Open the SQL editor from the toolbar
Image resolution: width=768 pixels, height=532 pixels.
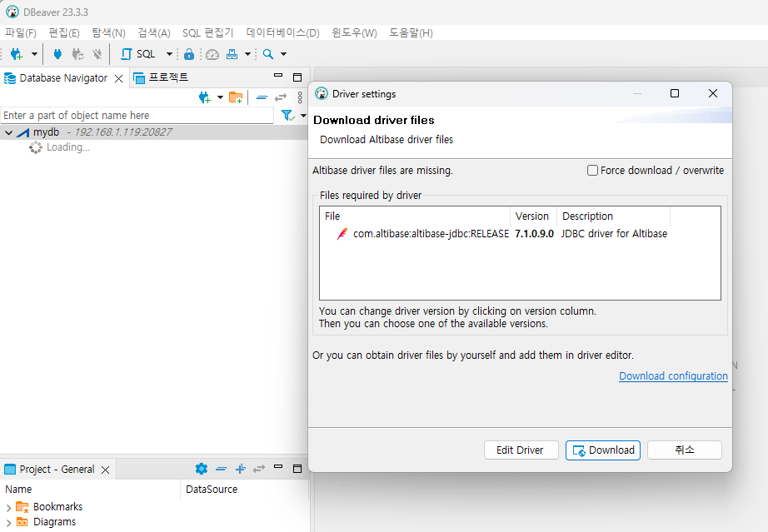pos(138,54)
